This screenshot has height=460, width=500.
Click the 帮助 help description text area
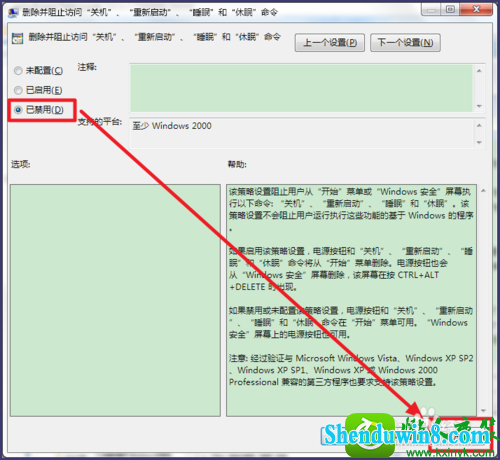(x=351, y=300)
